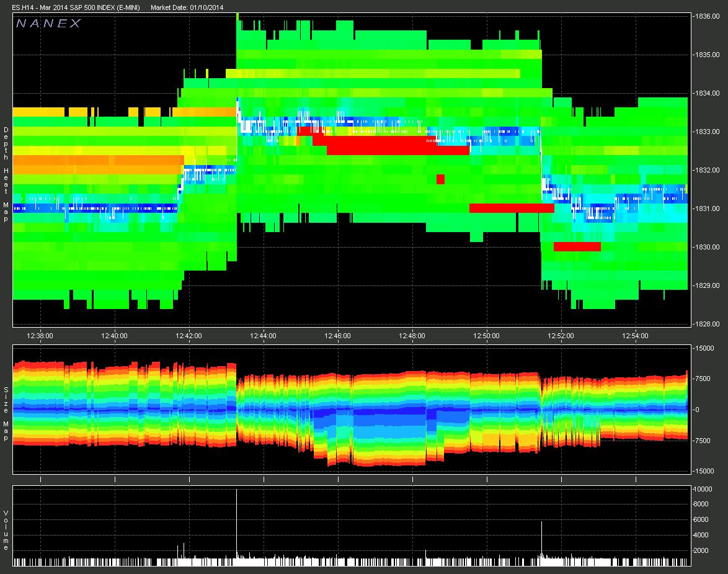This screenshot has width=728, height=574.
Task: Click the 12:54:00 time axis label
Action: [635, 336]
